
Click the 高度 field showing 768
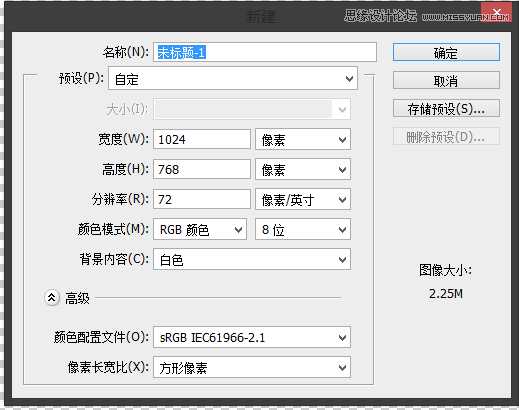click(x=202, y=169)
